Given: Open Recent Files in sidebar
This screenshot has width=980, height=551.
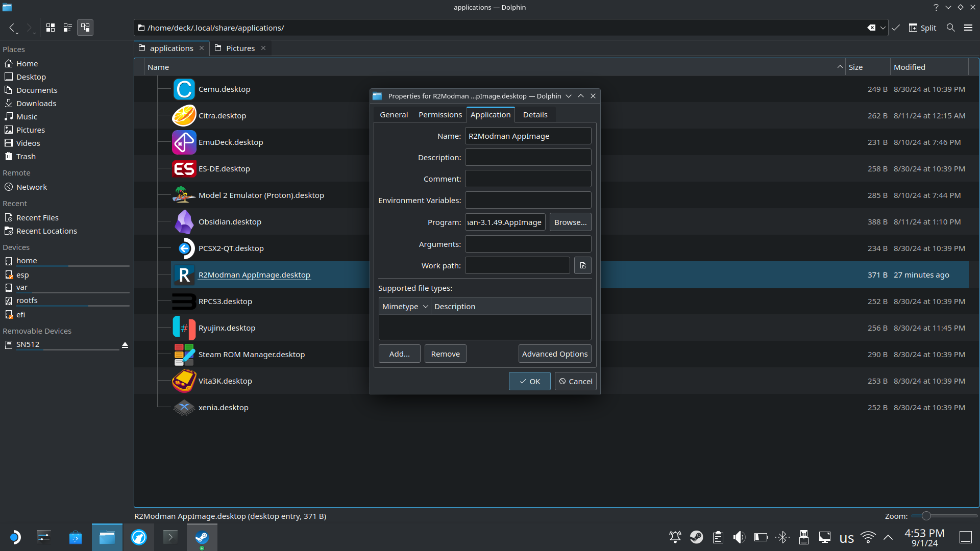Looking at the screenshot, I should point(66,218).
